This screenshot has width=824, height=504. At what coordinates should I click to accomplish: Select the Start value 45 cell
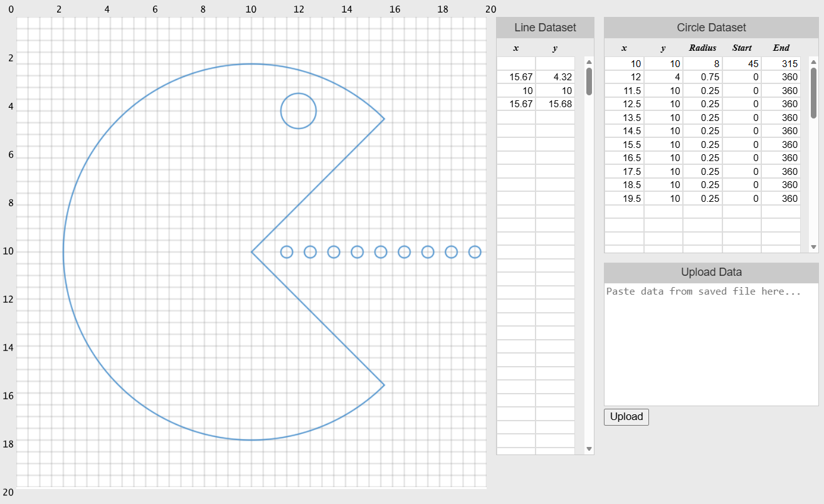click(741, 63)
